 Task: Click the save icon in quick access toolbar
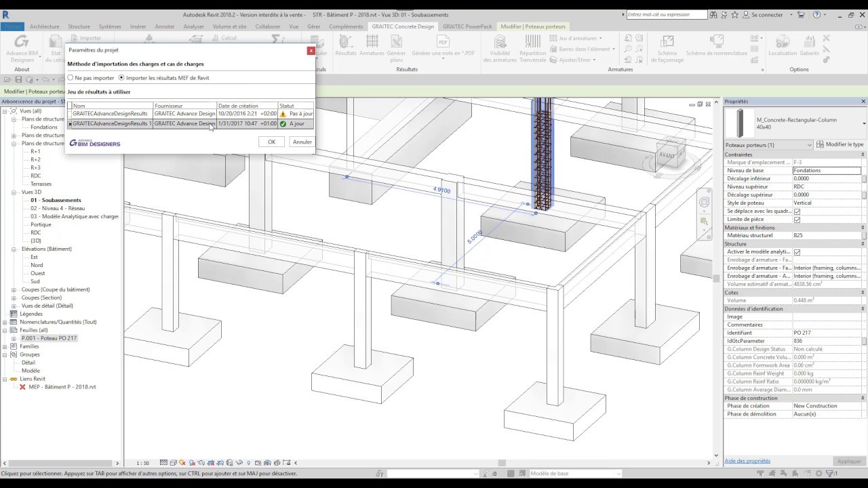(18, 79)
